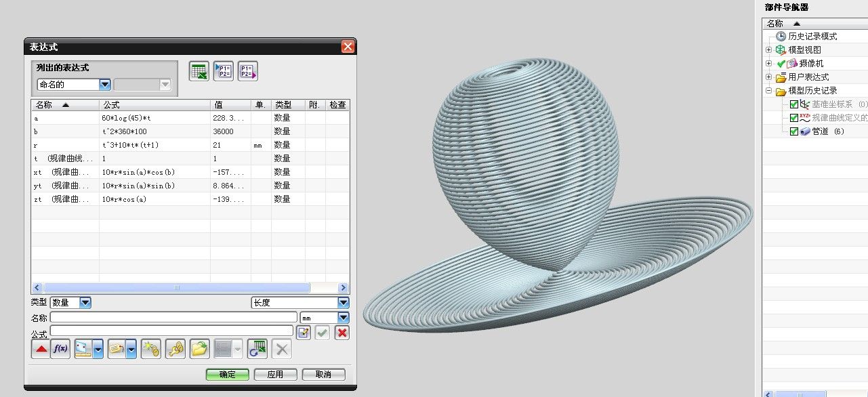Uncheck the 基准坐标系 feature checkbox

[794, 104]
